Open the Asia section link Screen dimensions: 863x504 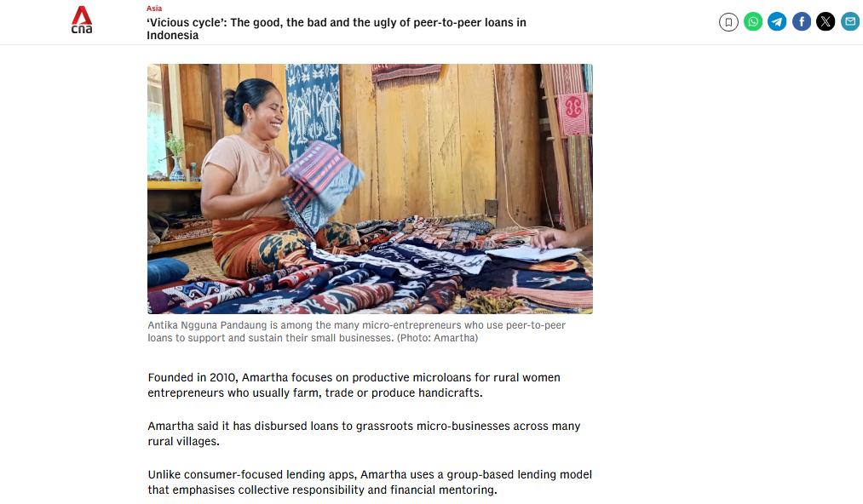coord(154,9)
